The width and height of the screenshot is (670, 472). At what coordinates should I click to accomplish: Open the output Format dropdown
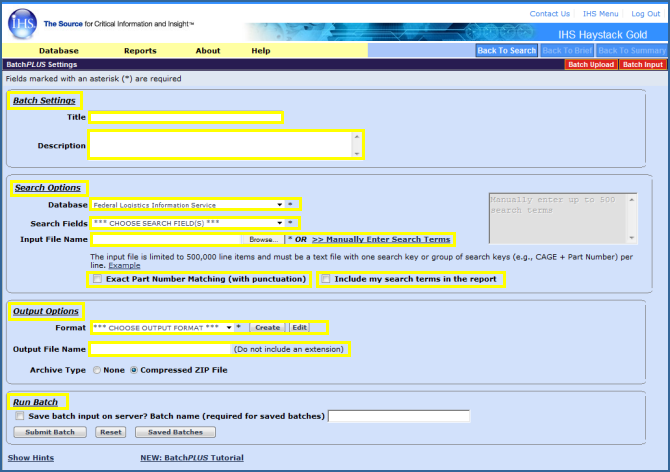pos(163,328)
